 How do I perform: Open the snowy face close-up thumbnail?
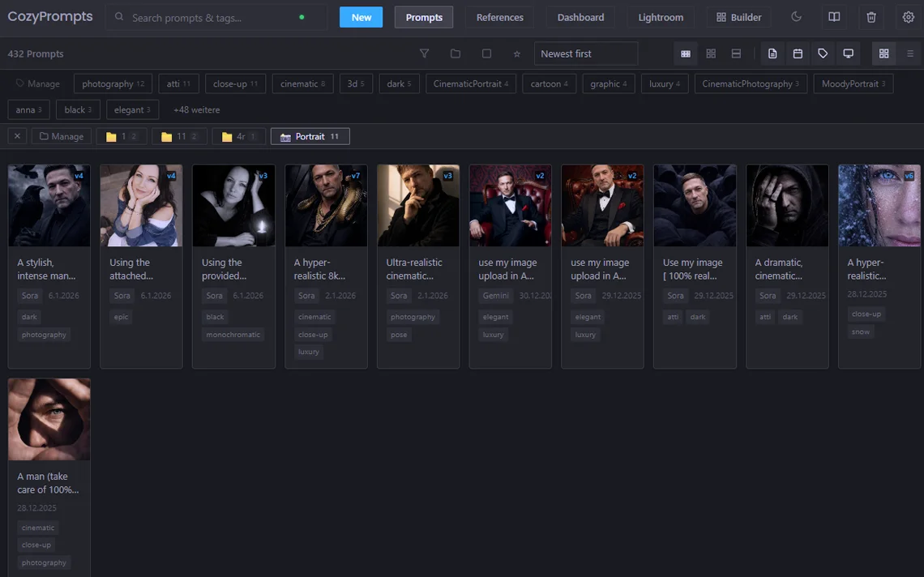[879, 206]
